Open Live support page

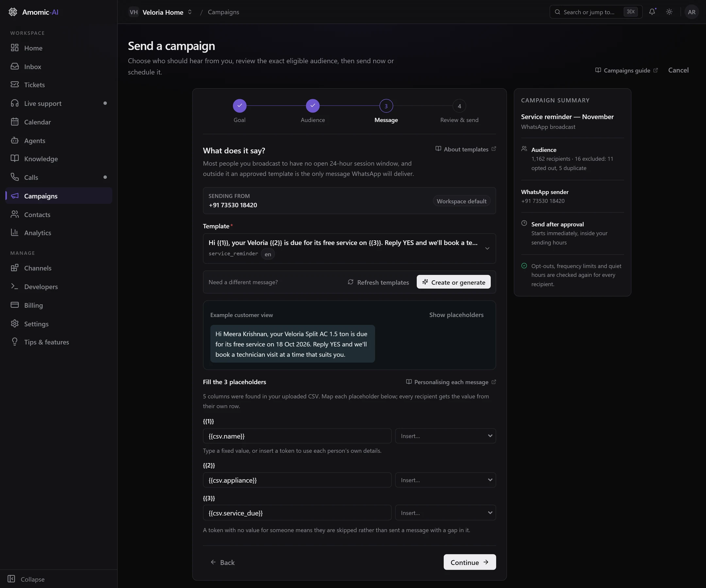[x=59, y=104]
